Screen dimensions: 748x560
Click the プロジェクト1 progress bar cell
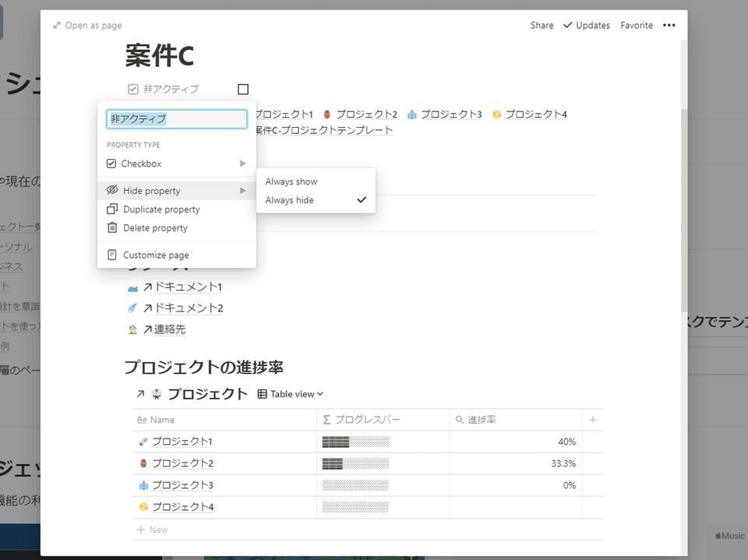coord(383,442)
